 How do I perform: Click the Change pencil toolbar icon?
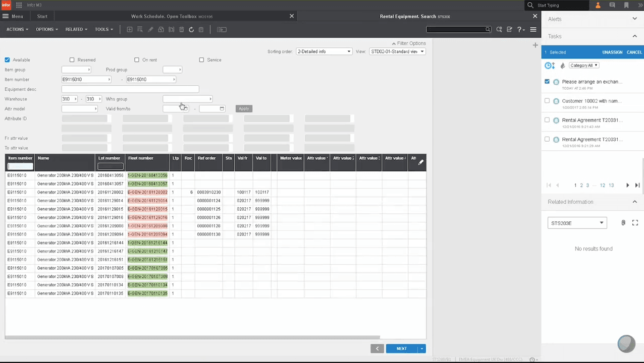150,29
